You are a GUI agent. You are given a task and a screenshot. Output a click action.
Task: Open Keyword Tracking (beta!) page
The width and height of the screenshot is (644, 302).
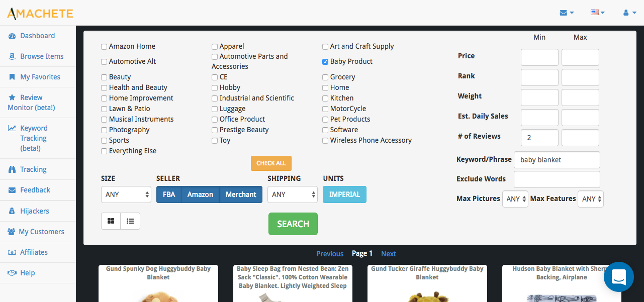(38, 138)
